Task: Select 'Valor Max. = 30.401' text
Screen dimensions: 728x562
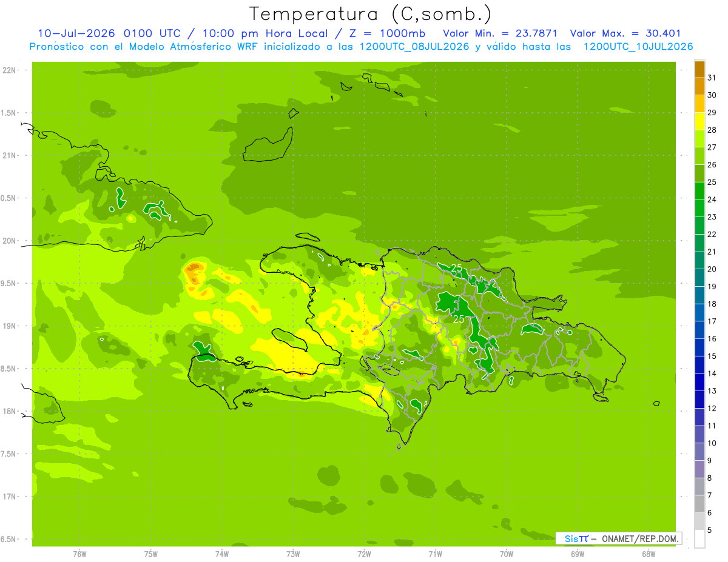Action: coord(625,34)
